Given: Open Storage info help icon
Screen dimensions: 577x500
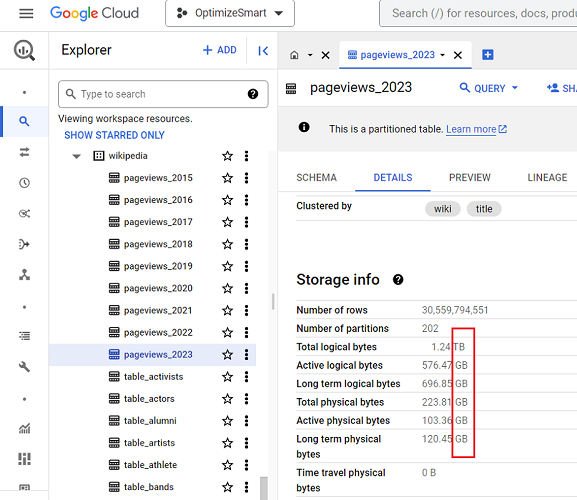Looking at the screenshot, I should point(398,280).
